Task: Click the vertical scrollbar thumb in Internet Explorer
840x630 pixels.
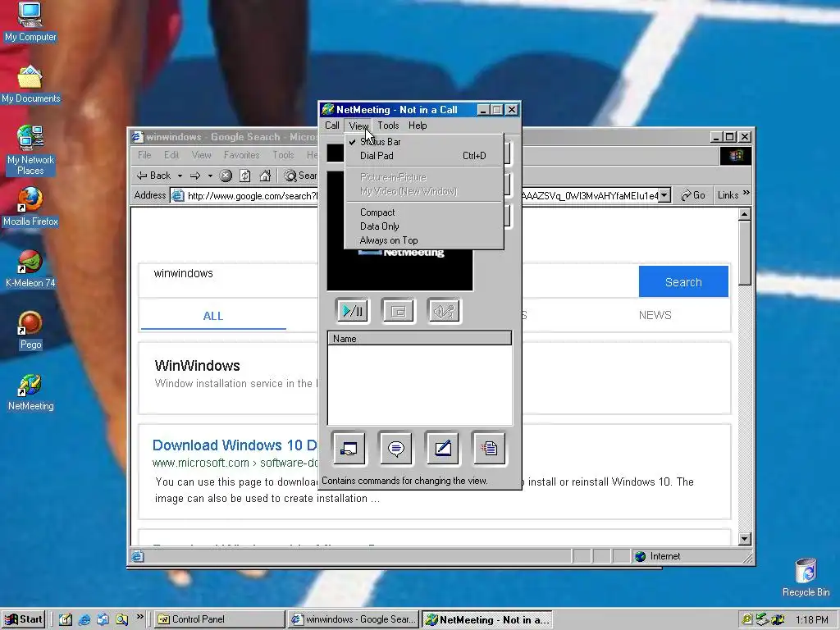Action: pos(745,253)
